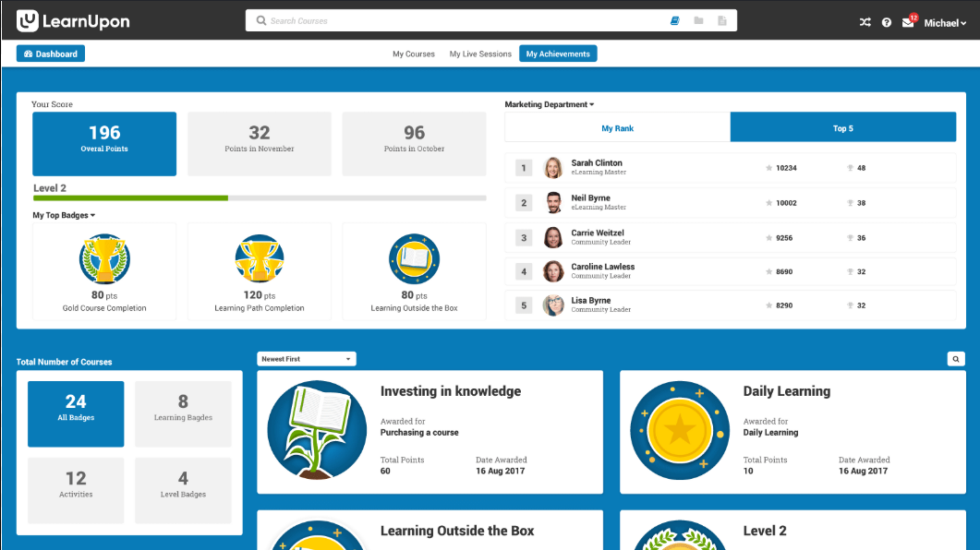
Task: Click Neil Byrne's name
Action: 590,197
